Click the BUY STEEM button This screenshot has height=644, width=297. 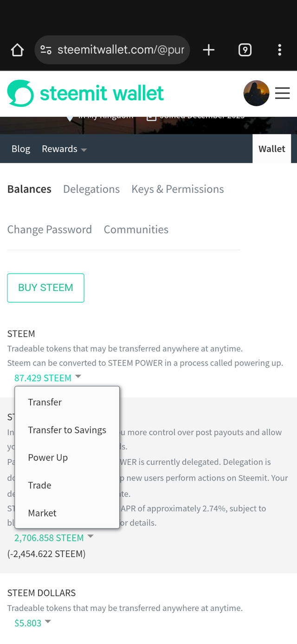[45, 288]
